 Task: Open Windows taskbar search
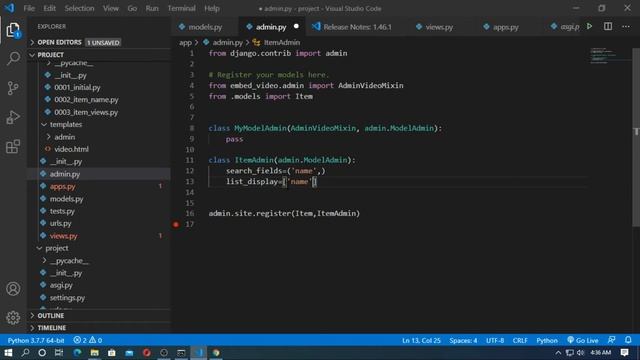(x=25, y=353)
